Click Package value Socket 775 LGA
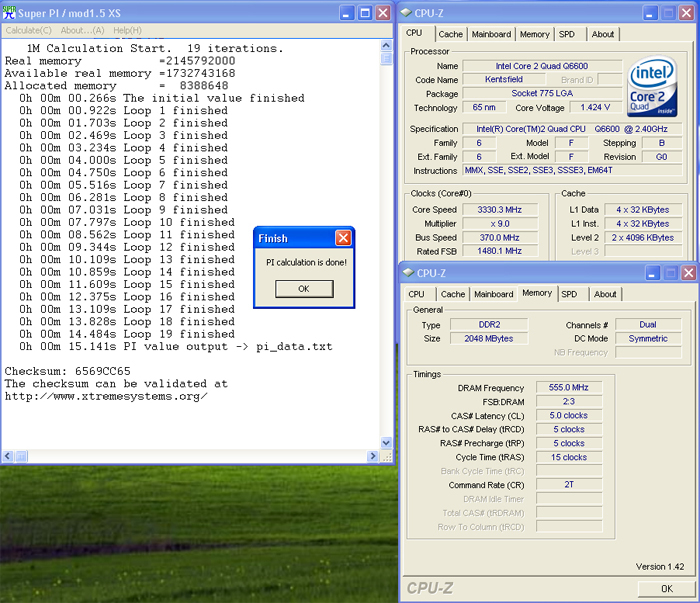Image resolution: width=700 pixels, height=603 pixels. pos(542,93)
